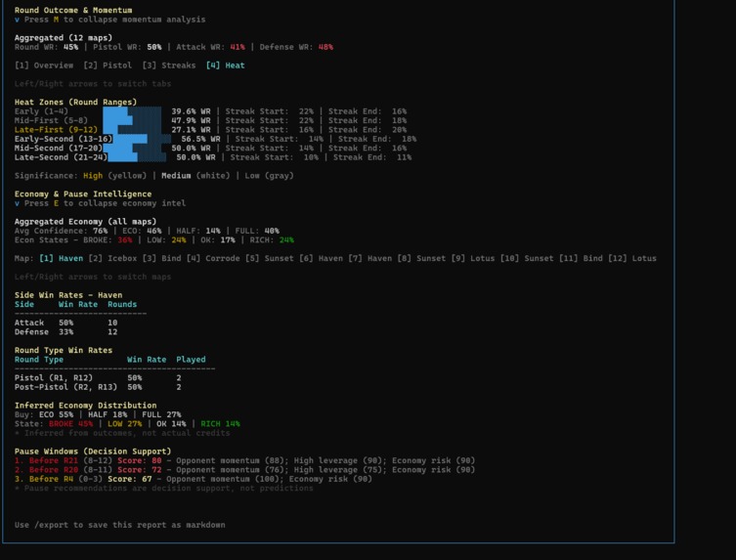The width and height of the screenshot is (736, 560).
Task: Click the Late-Second (21-24) heat bar
Action: [137, 157]
